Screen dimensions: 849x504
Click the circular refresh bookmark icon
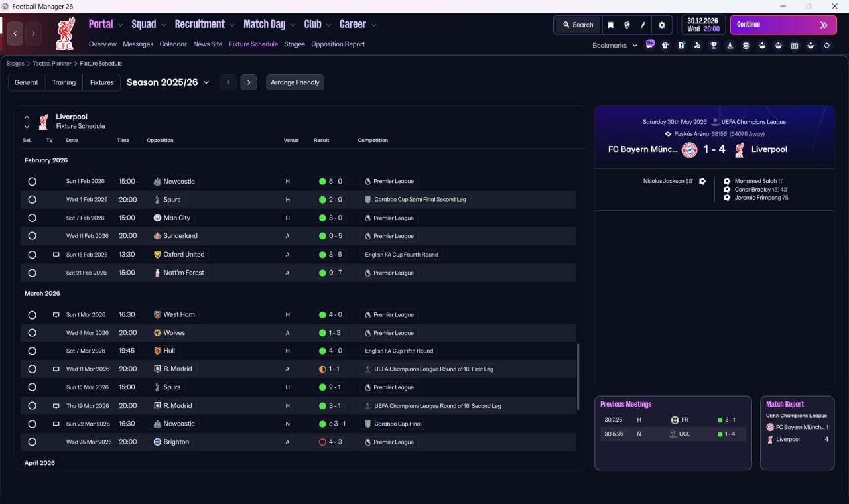click(826, 46)
